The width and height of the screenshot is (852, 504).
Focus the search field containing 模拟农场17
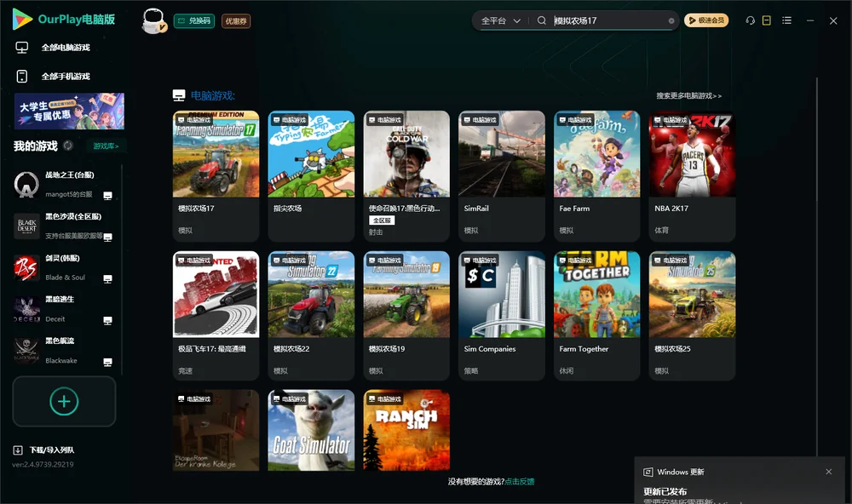coord(609,20)
